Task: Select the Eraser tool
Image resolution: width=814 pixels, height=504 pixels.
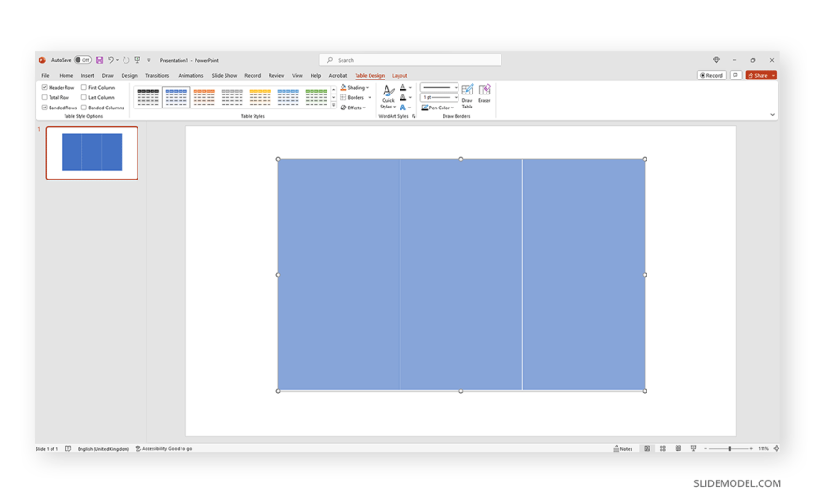Action: (485, 94)
